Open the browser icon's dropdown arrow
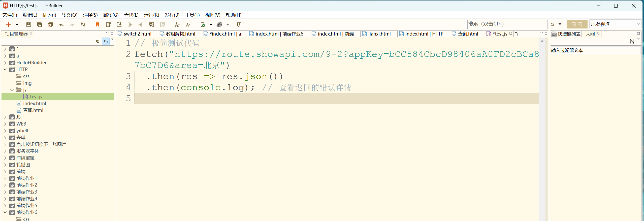Viewport: 644px width, 221px height. click(228, 25)
